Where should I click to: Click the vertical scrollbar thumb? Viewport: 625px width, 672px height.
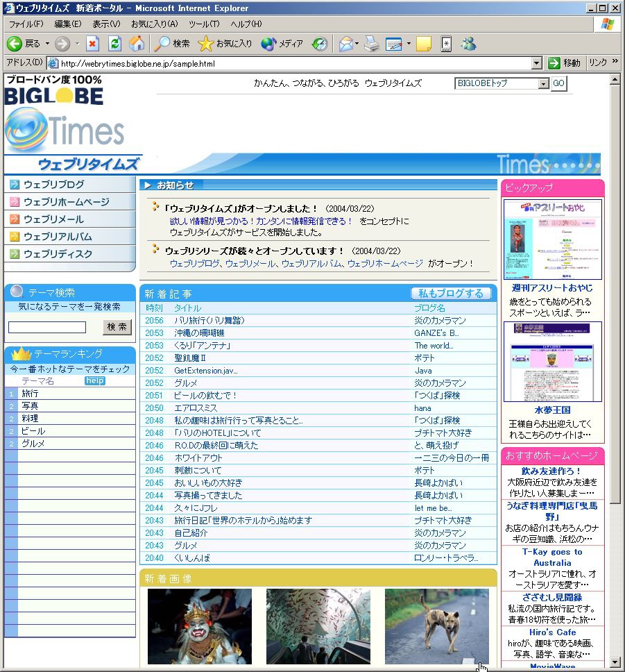click(615, 294)
